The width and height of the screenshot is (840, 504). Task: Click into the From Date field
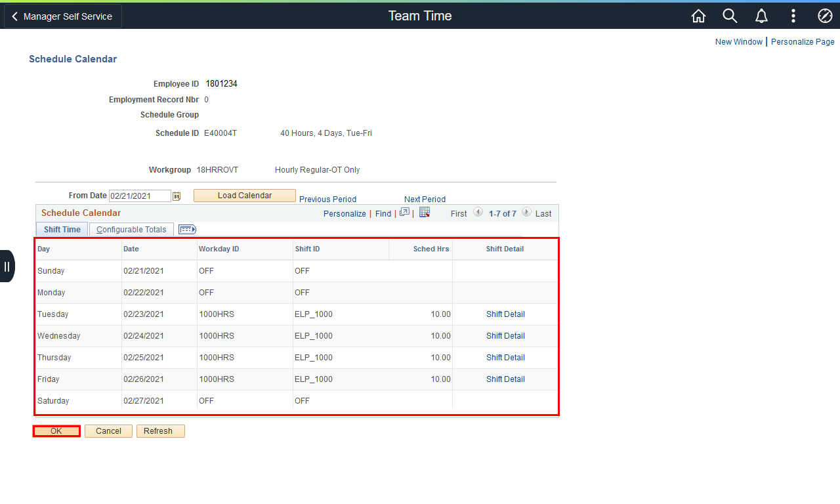point(140,196)
